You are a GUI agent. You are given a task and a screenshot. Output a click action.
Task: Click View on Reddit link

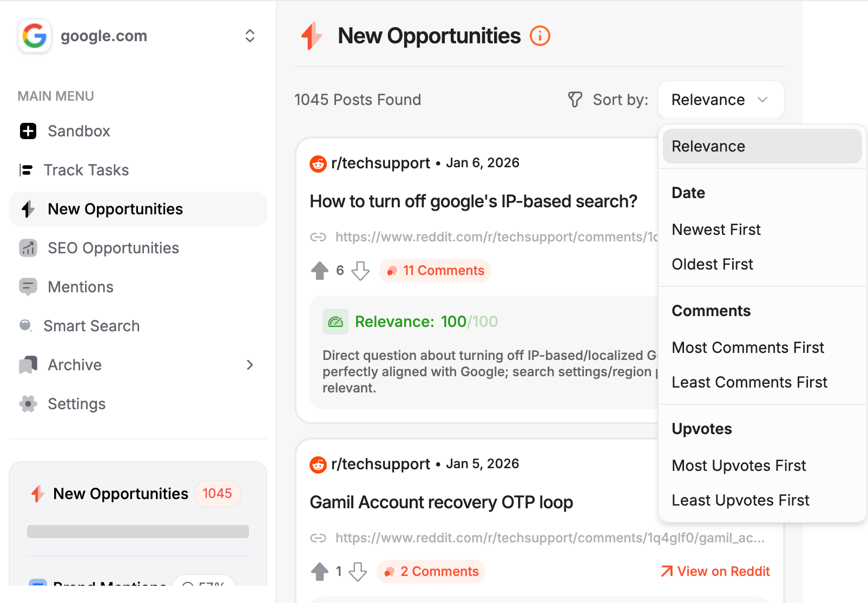pyautogui.click(x=715, y=572)
